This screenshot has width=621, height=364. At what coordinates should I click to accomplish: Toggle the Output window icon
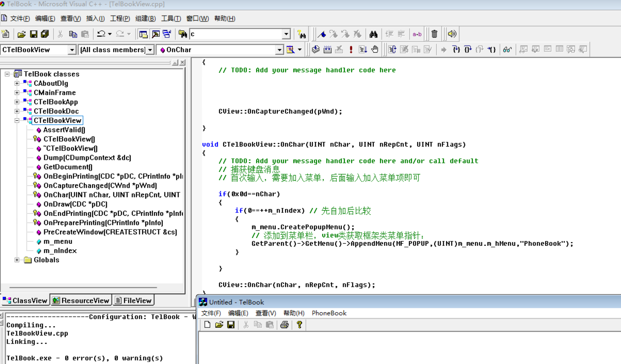[x=156, y=34]
